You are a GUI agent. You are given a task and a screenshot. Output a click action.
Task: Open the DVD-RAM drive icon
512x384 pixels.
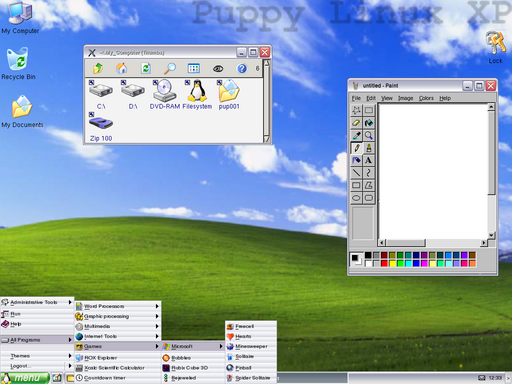(x=165, y=94)
